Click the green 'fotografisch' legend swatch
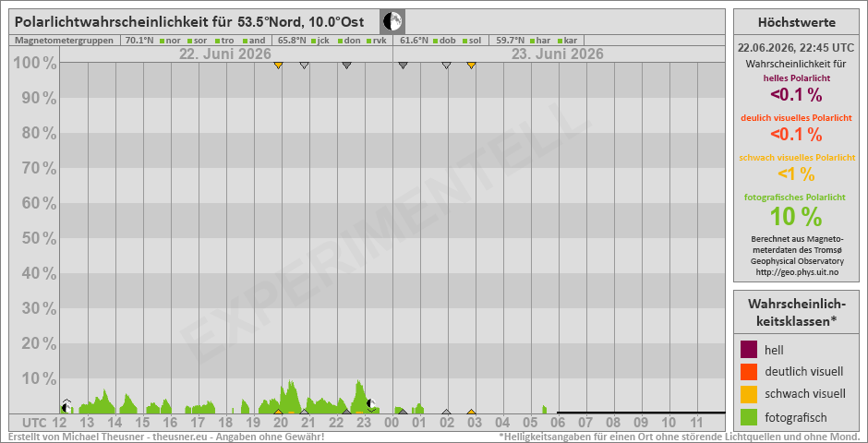 click(749, 416)
